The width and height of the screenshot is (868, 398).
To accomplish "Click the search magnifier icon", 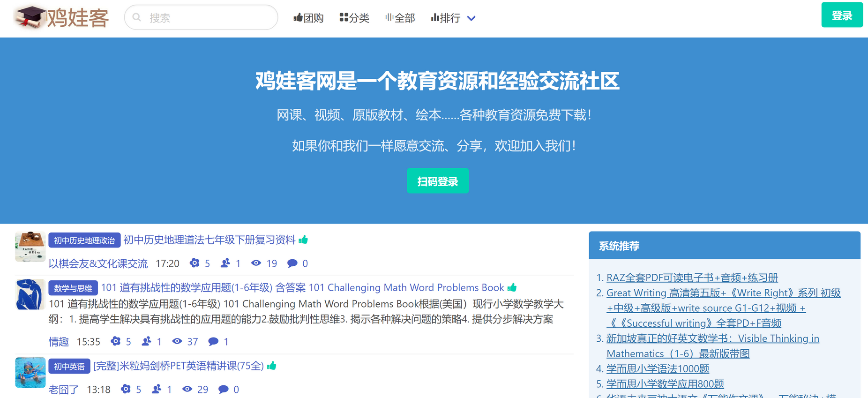I will [x=137, y=18].
